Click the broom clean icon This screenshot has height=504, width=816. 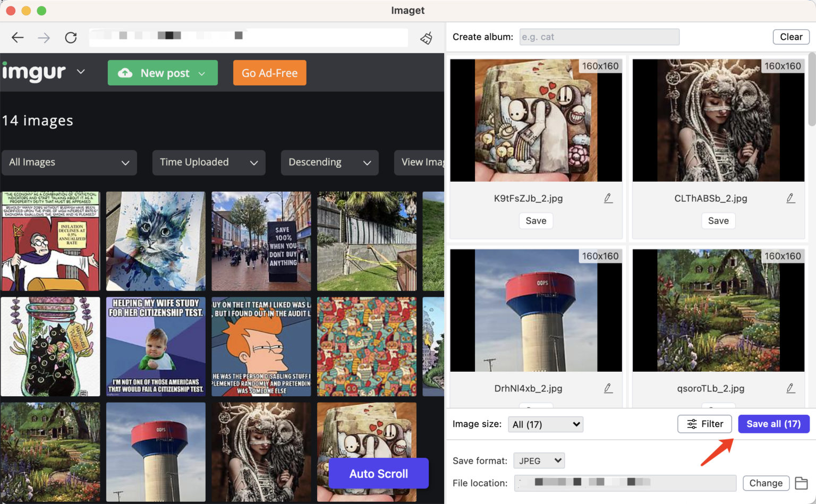point(426,38)
